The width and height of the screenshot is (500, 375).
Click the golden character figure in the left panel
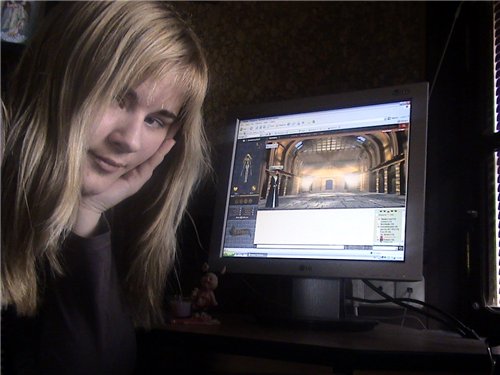247,168
